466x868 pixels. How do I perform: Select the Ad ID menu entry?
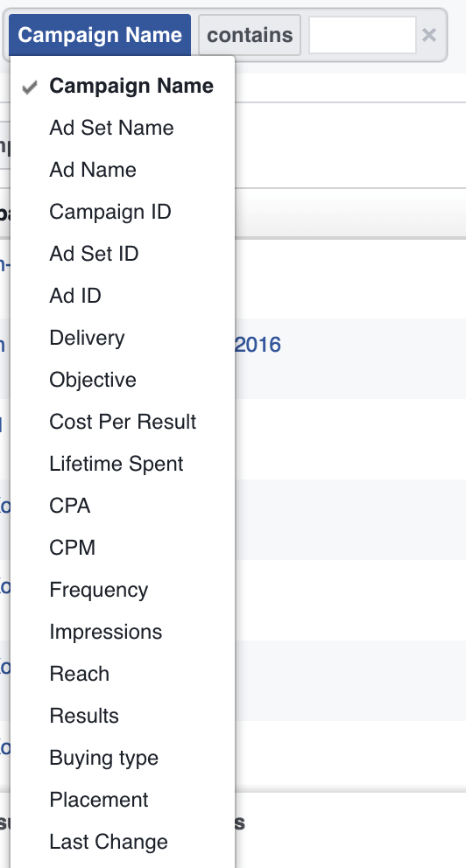point(123,296)
